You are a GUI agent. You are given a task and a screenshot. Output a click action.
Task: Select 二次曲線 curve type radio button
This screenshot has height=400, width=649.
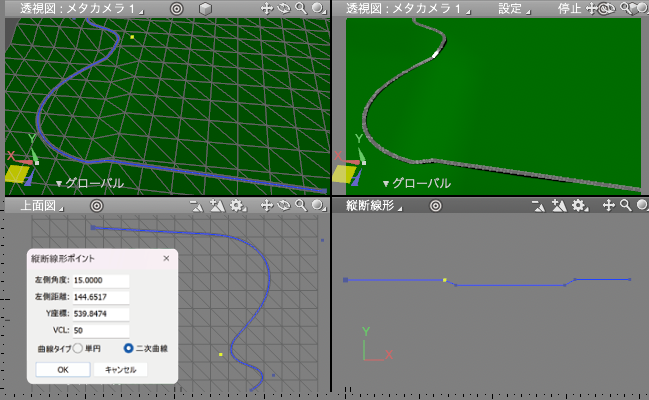coord(128,348)
